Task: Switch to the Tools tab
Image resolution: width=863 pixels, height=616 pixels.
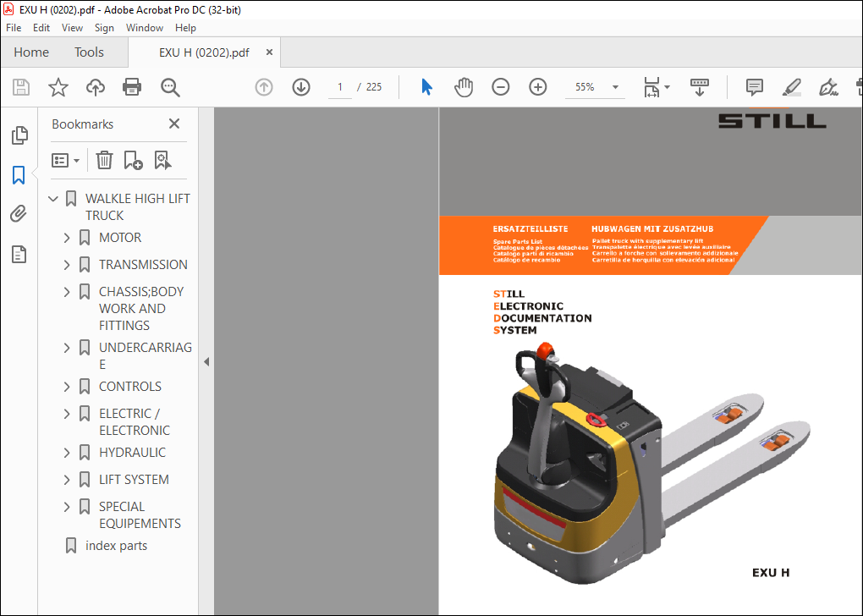Action: (89, 52)
